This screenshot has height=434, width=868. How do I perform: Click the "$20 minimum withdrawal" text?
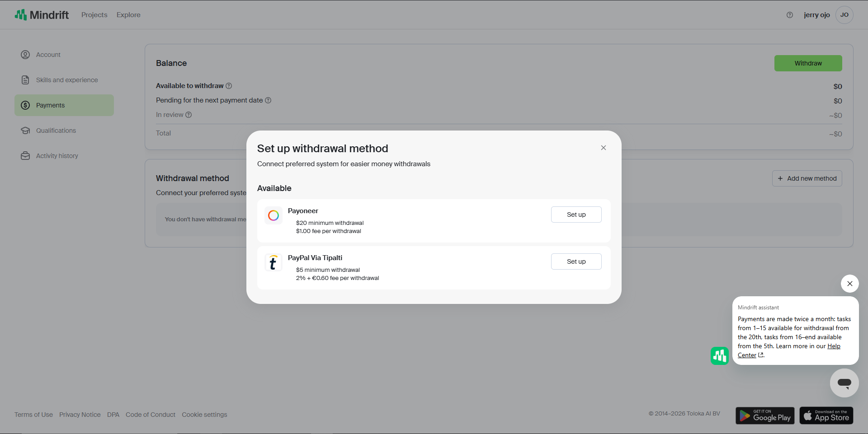click(330, 223)
